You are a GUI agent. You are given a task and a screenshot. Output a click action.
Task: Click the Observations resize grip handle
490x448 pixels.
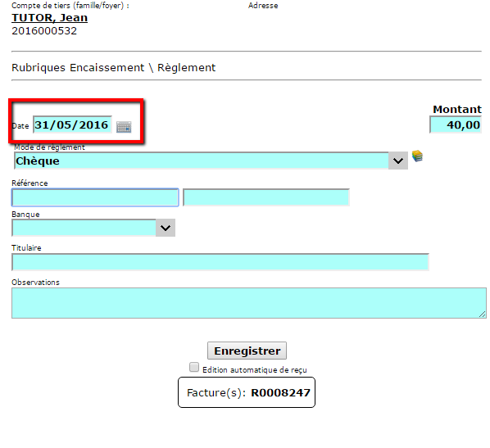pyautogui.click(x=483, y=315)
